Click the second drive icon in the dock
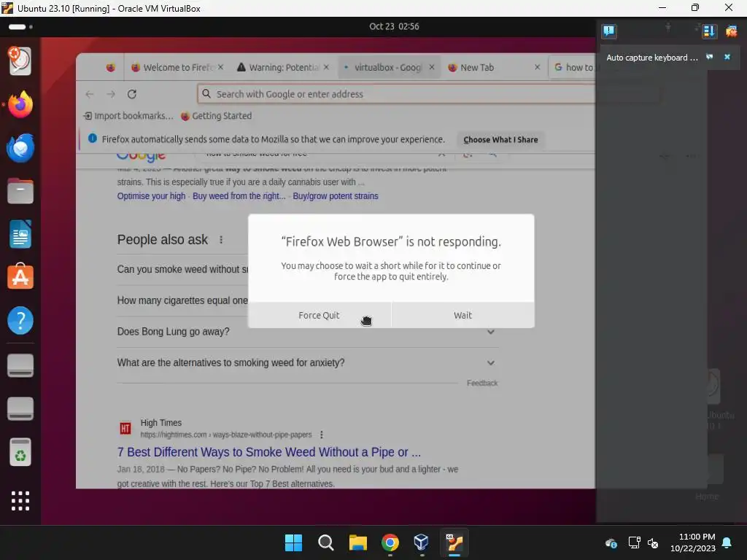 coord(20,409)
